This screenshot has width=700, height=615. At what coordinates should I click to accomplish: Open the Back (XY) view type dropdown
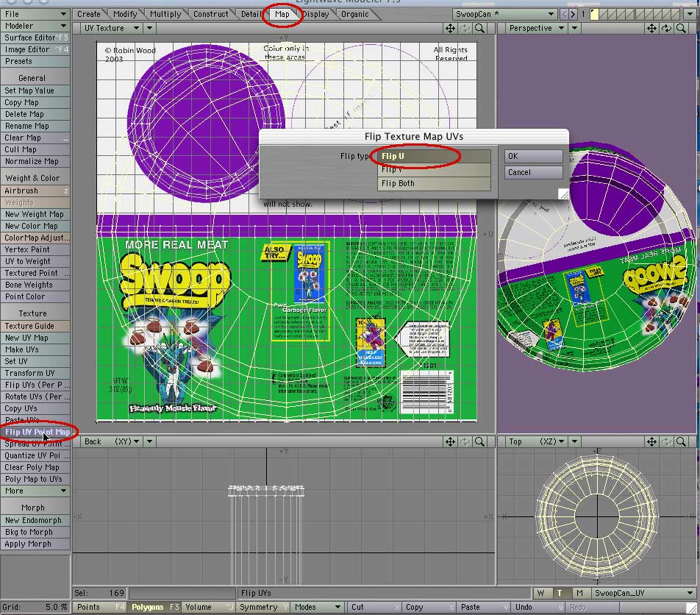tap(110, 441)
